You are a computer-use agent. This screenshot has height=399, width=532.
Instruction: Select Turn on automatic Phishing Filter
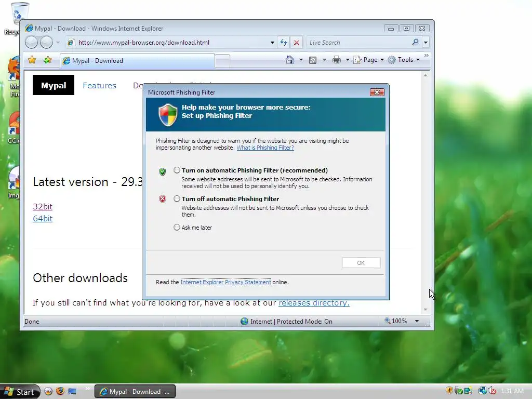(177, 170)
